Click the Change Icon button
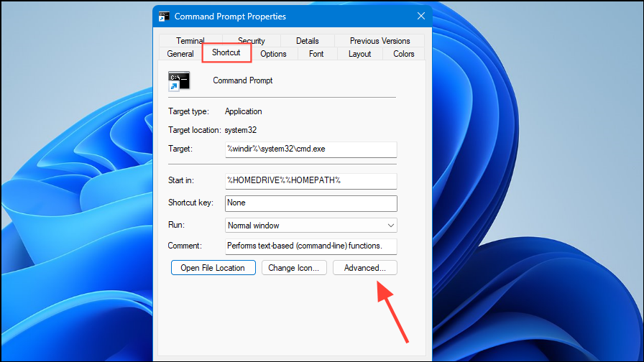The height and width of the screenshot is (362, 644). tap(294, 268)
